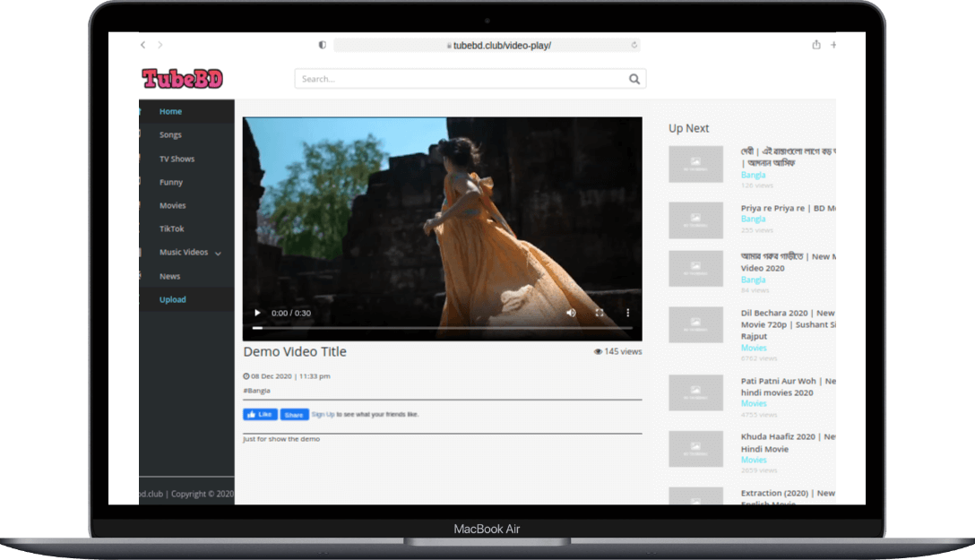Viewport: 975px width, 560px height.
Task: Click Movies category under Dil Bechara 2020
Action: (x=754, y=348)
